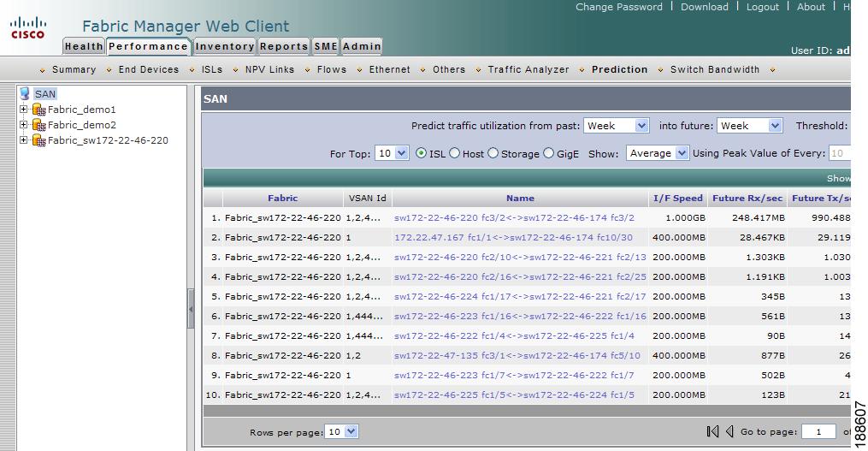This screenshot has height=451, width=868.
Task: Open the Others submenu
Action: pyautogui.click(x=449, y=69)
